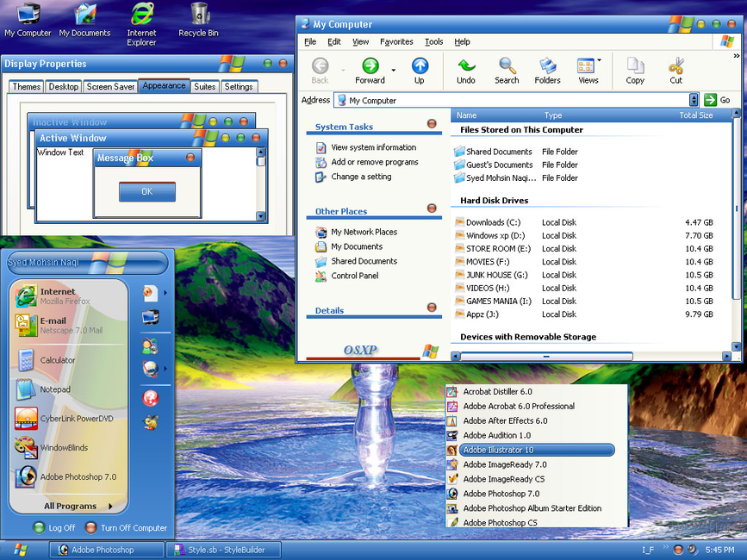This screenshot has width=747, height=560.
Task: Open the Views dropdown arrow
Action: pyautogui.click(x=600, y=60)
